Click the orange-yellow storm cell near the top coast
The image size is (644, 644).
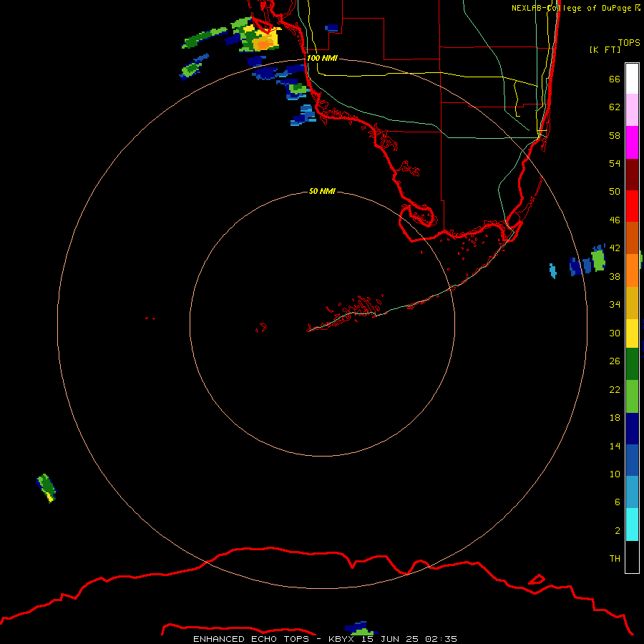click(263, 41)
